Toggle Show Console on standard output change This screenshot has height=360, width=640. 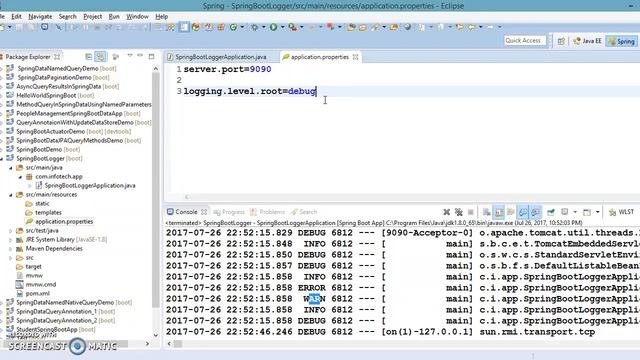(x=523, y=212)
